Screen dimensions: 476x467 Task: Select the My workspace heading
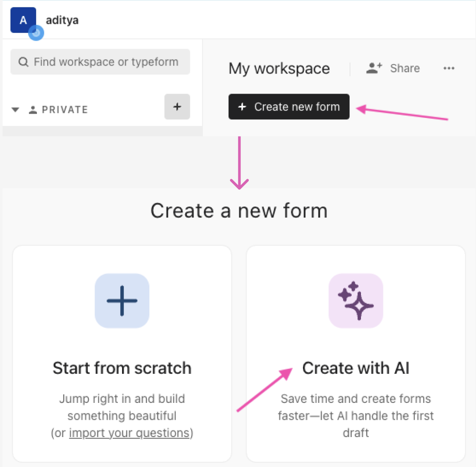click(x=279, y=68)
